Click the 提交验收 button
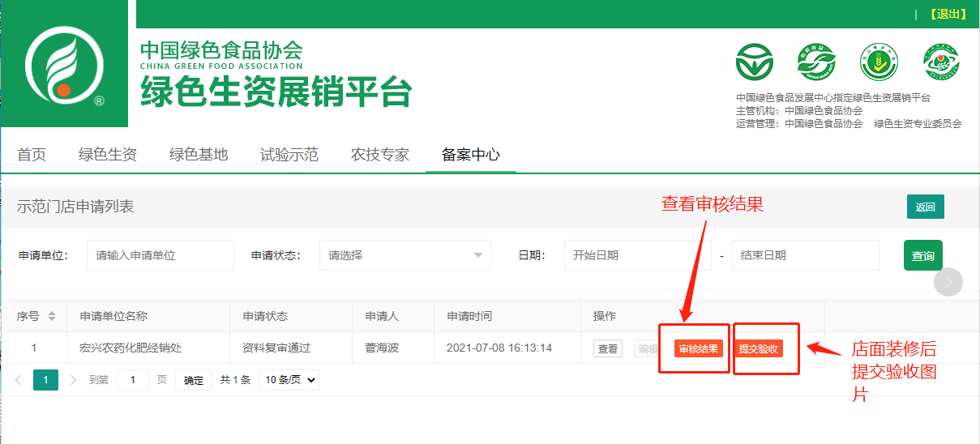Viewport: 980px width, 444px height. click(759, 349)
